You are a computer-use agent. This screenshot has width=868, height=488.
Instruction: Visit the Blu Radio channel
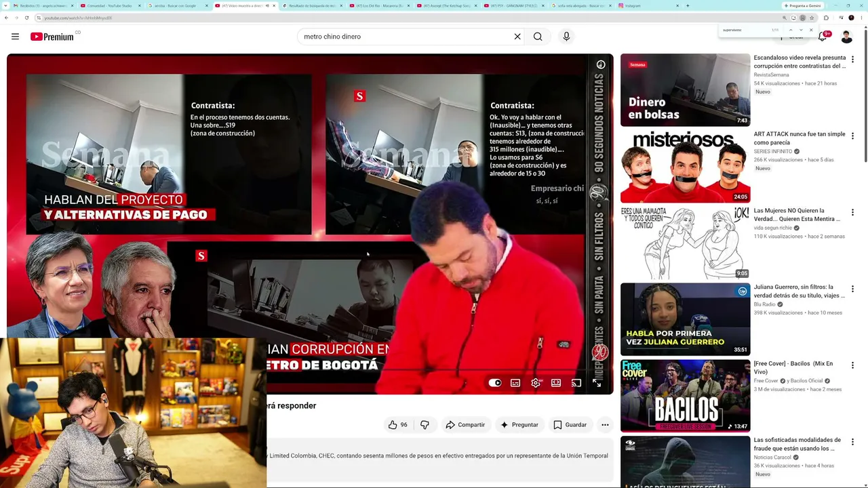tap(765, 304)
